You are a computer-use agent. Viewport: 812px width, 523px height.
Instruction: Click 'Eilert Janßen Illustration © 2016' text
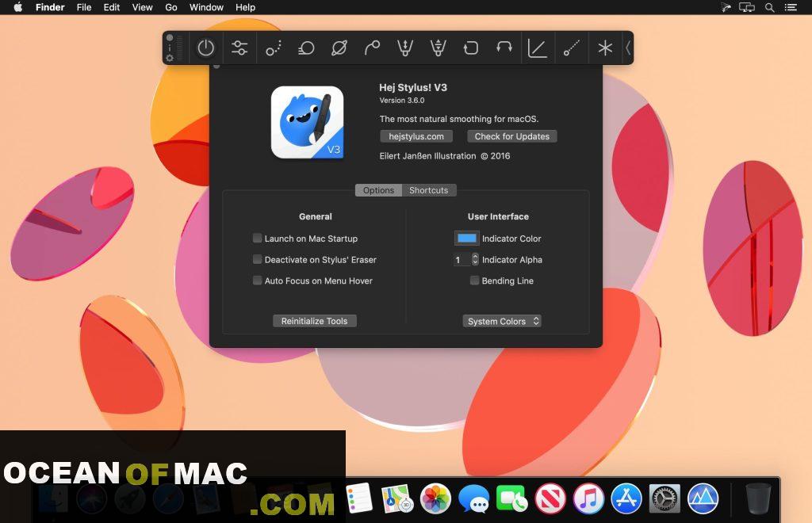coord(445,155)
